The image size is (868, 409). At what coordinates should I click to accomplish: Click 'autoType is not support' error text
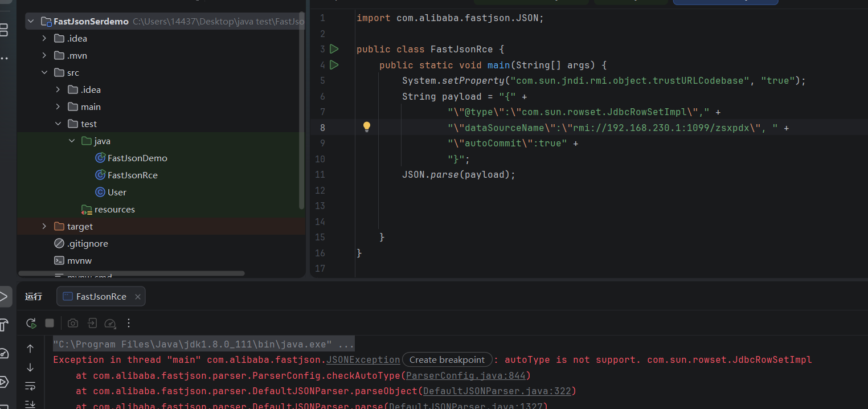tap(573, 359)
